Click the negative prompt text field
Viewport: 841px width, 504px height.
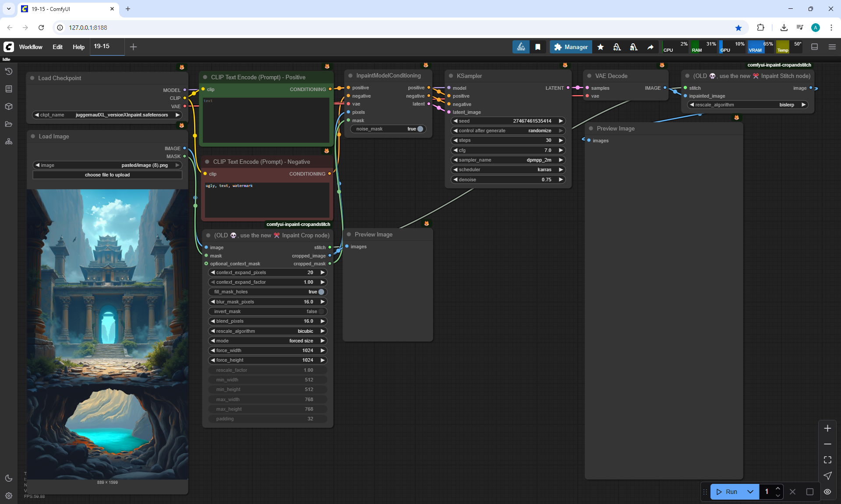pyautogui.click(x=267, y=199)
